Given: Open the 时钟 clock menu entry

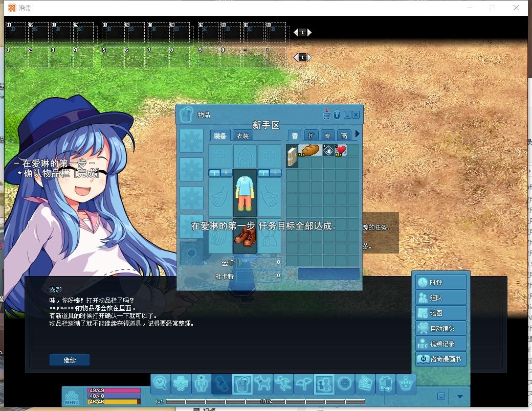Looking at the screenshot, I should [x=441, y=283].
